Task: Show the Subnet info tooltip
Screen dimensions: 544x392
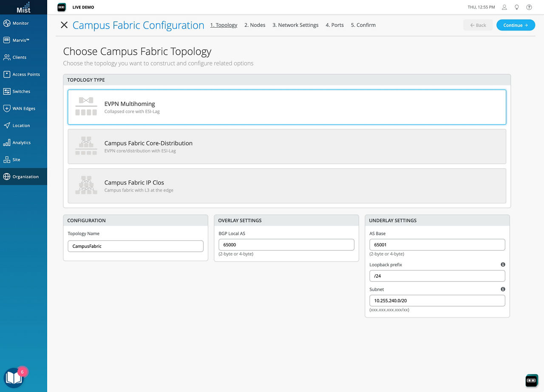Action: click(503, 289)
